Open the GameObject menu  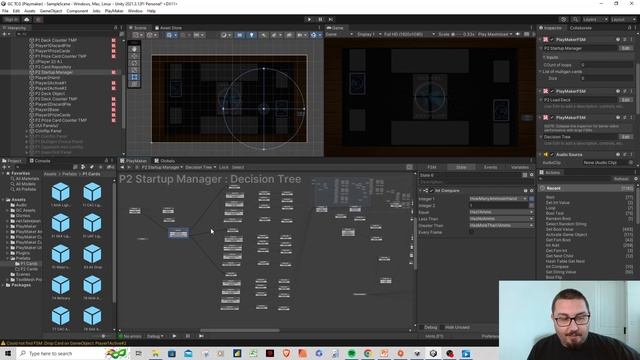point(51,11)
